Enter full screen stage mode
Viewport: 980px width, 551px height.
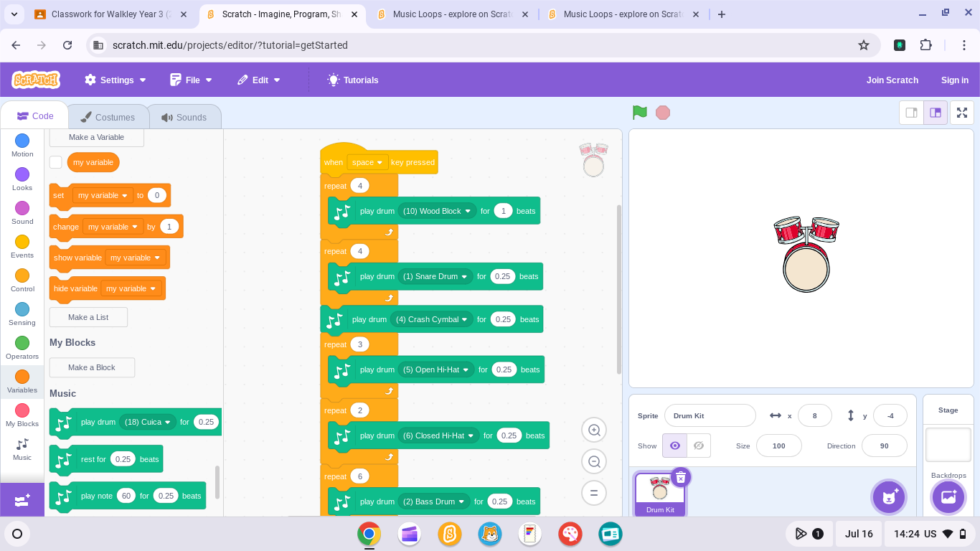[962, 113]
